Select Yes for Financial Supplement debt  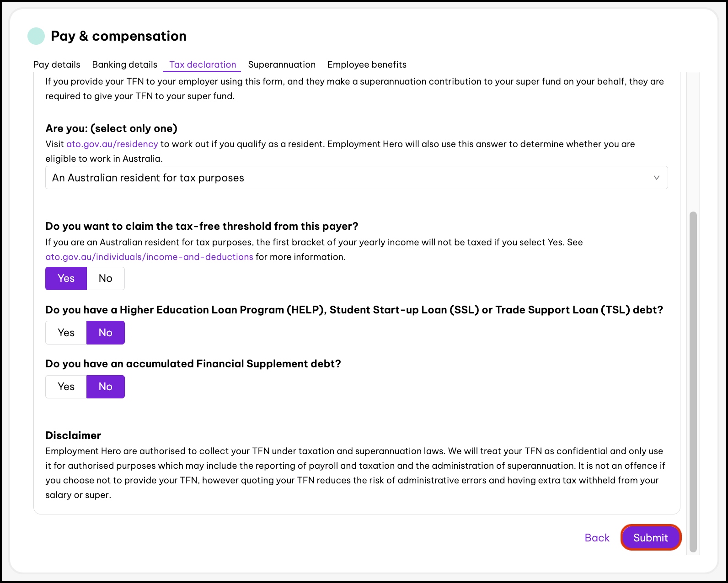coord(66,387)
